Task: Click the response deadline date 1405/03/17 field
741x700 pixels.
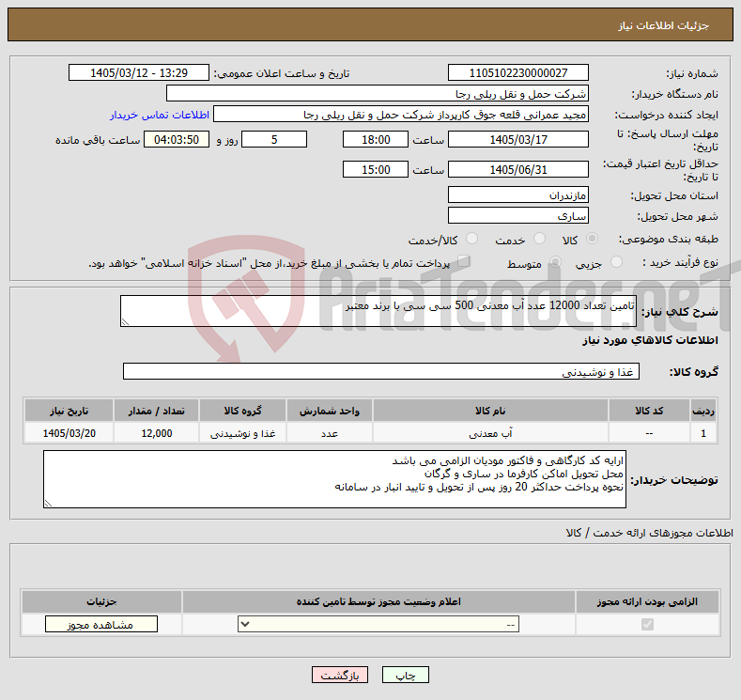Action: [517, 139]
